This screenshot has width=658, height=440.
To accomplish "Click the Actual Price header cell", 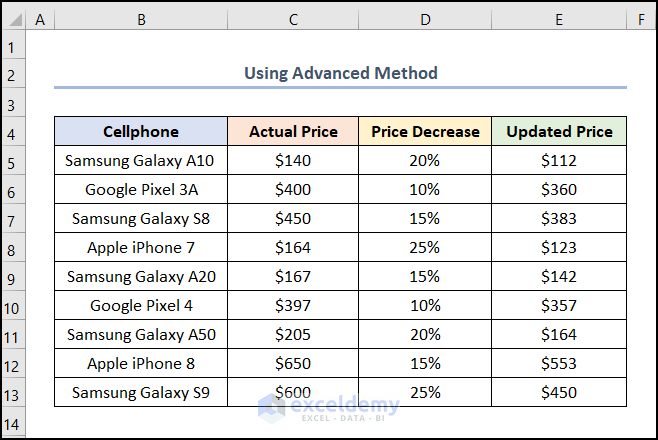I will click(293, 132).
